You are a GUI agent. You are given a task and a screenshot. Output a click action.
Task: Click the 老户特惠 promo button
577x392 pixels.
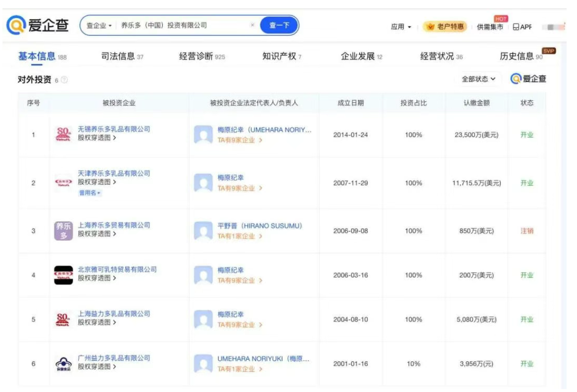(445, 27)
